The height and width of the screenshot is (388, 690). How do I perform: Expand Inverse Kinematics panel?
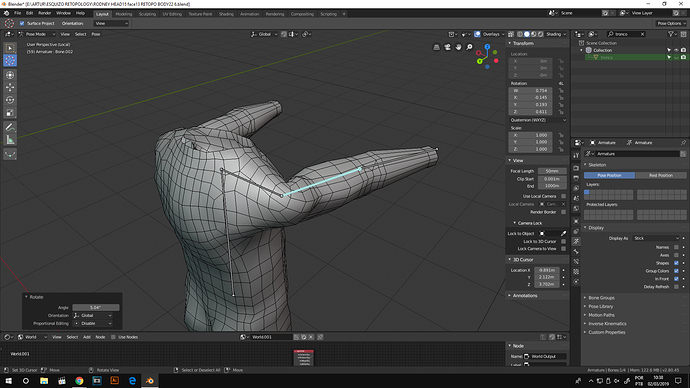click(x=607, y=323)
